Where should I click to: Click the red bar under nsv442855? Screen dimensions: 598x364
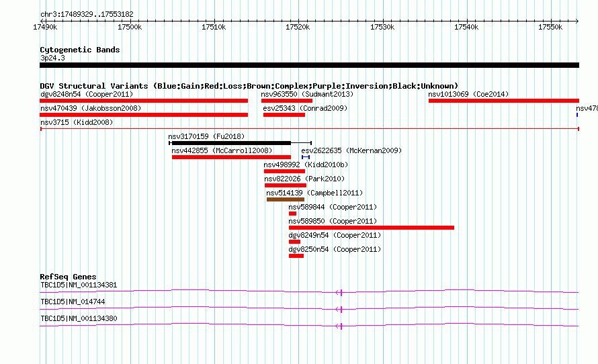(x=231, y=157)
